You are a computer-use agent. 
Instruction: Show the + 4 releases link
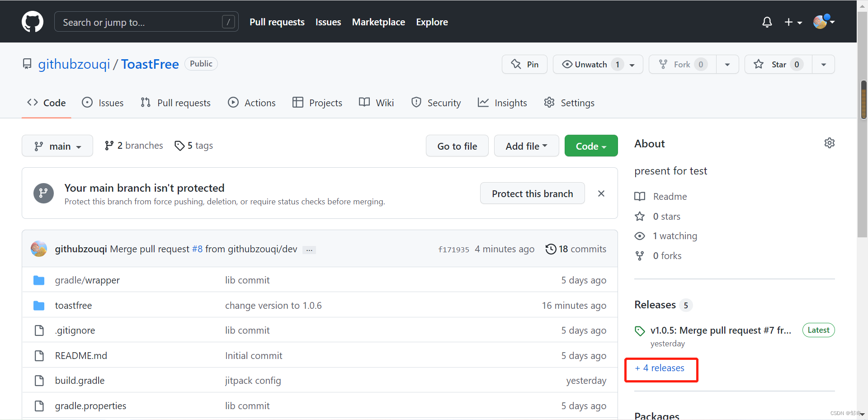click(x=660, y=368)
